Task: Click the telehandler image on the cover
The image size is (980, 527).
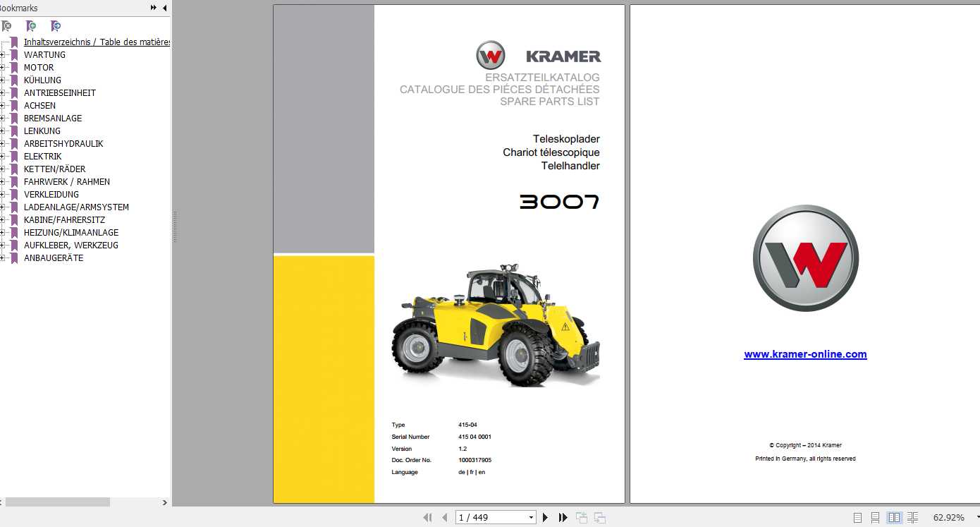Action: pos(495,325)
